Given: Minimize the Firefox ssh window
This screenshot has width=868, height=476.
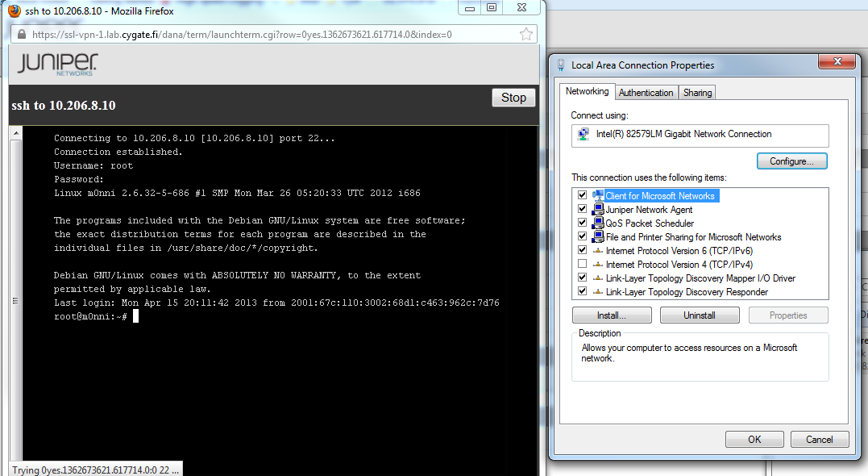Looking at the screenshot, I should coord(470,8).
